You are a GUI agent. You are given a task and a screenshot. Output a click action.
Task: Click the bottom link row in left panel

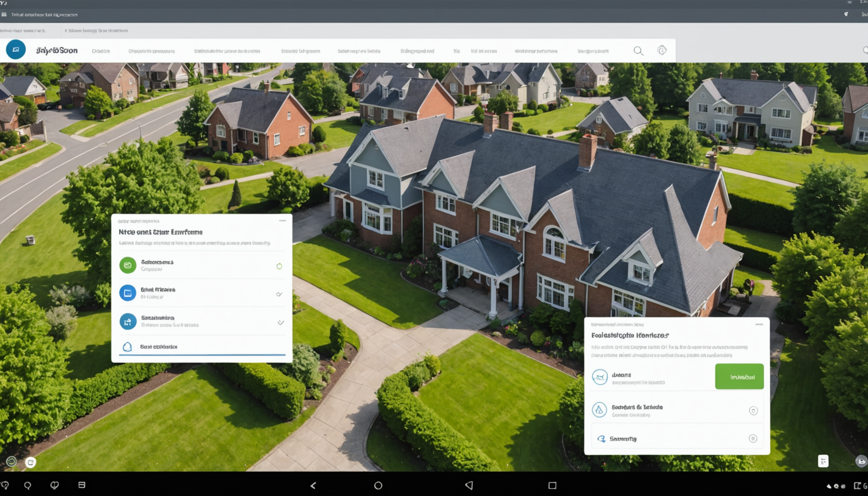coord(202,347)
